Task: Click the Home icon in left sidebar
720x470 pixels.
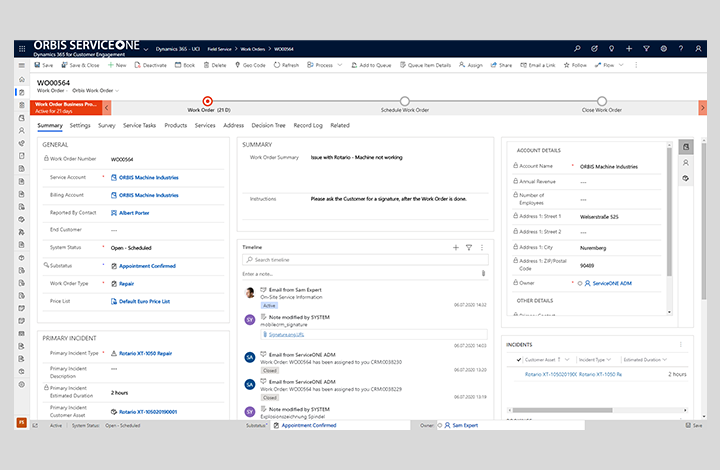Action: click(x=22, y=79)
